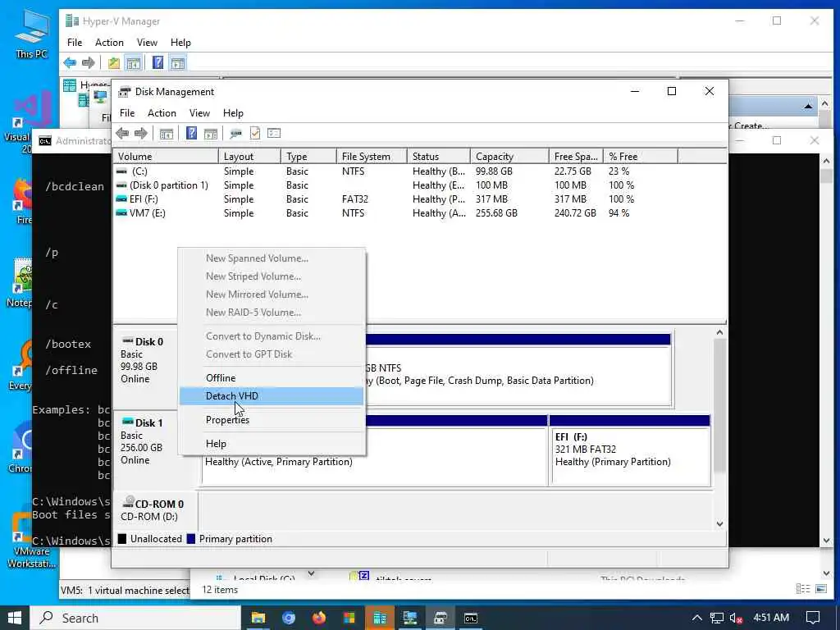Select the VM7 (E:) volume row
840x630 pixels.
pyautogui.click(x=420, y=213)
